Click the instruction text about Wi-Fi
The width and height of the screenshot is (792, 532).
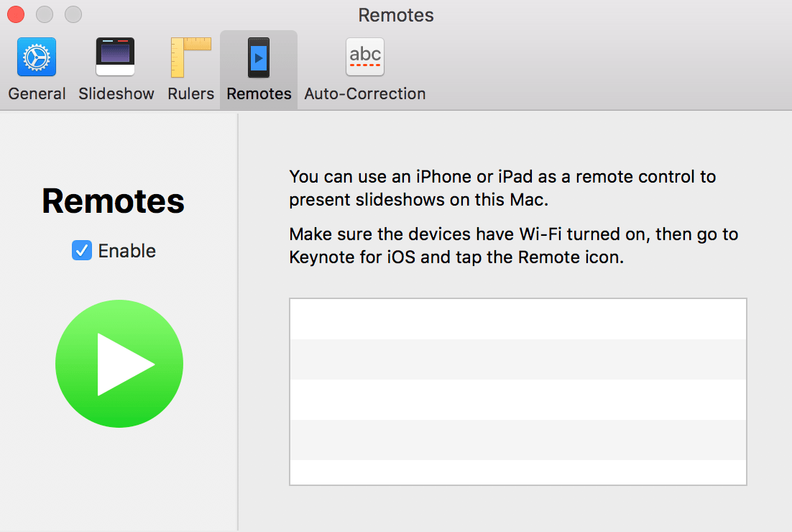[x=513, y=245]
